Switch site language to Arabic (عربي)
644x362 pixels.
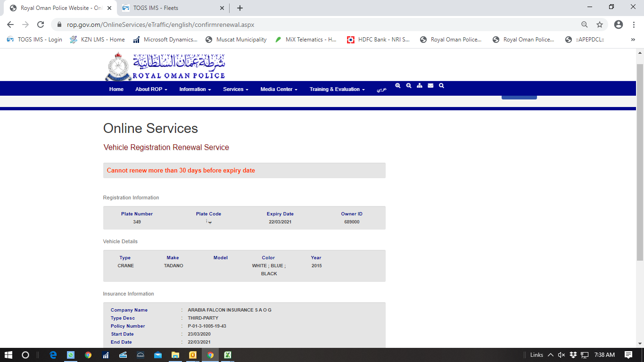[381, 89]
